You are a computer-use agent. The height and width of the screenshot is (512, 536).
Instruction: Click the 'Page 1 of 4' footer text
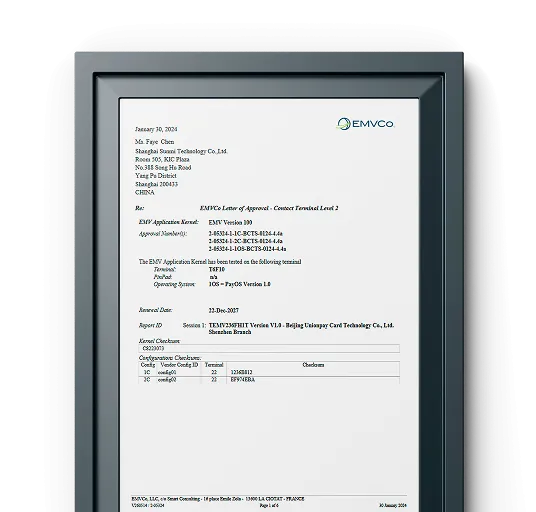click(x=269, y=505)
